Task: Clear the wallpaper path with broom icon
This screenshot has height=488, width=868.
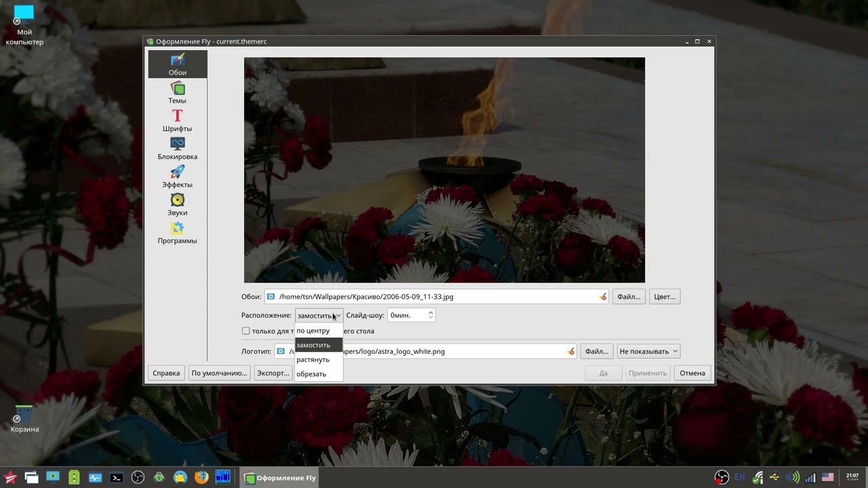Action: point(603,297)
